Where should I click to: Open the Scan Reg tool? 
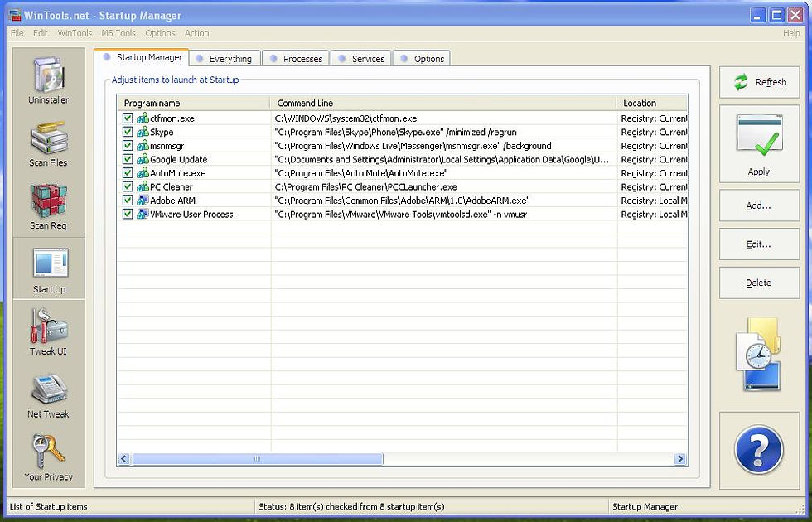click(x=49, y=206)
